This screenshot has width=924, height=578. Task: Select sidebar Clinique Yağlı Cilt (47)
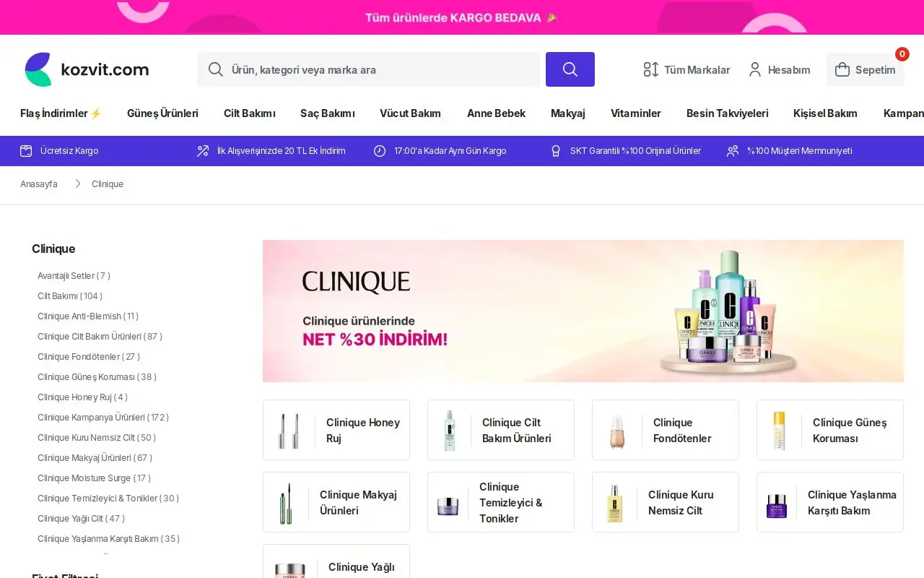(81, 518)
